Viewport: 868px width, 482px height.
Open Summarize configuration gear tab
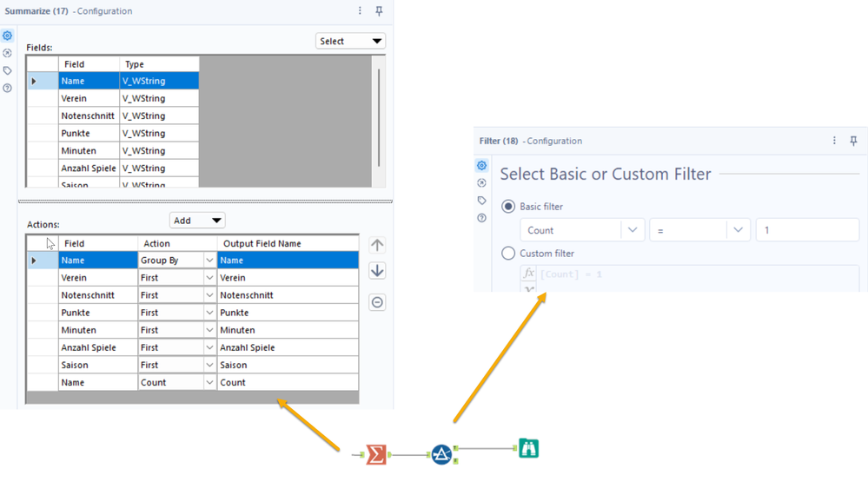(x=7, y=36)
